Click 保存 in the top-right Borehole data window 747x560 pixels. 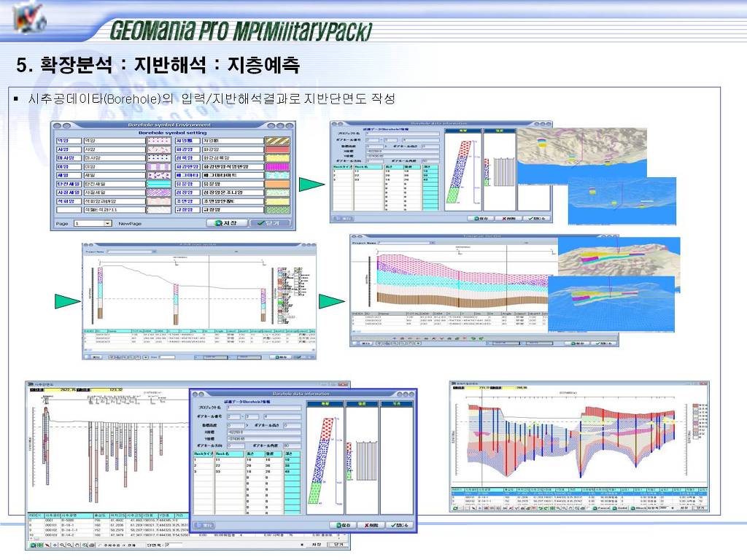point(480,218)
